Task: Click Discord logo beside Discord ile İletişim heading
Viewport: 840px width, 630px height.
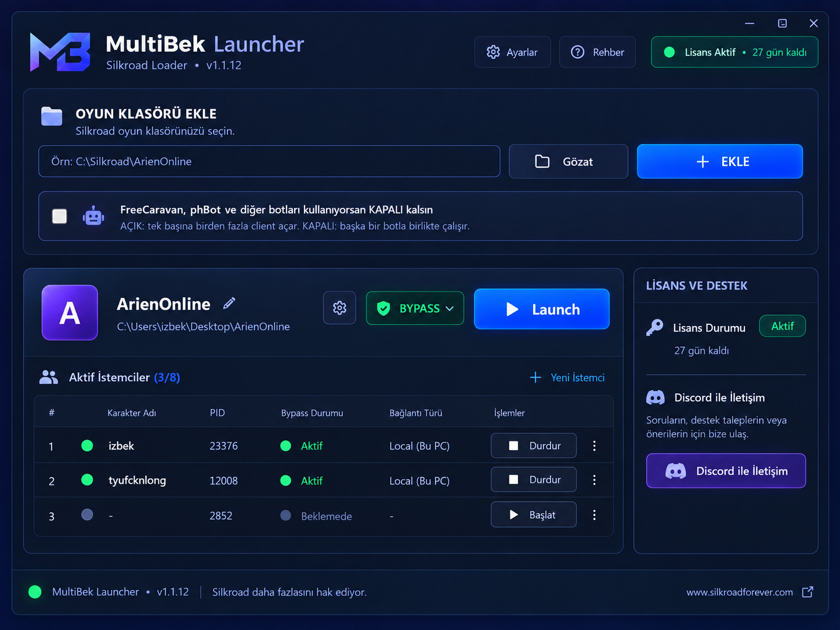Action: pyautogui.click(x=656, y=398)
